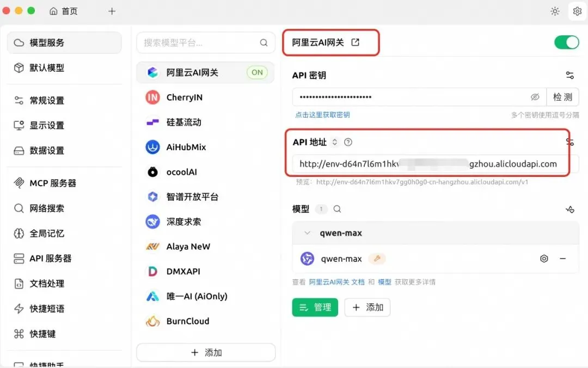Open the 模型 link in footer text
The height and width of the screenshot is (368, 588).
click(384, 282)
